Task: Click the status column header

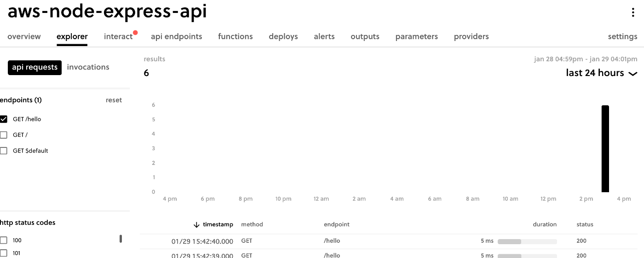Action: (x=585, y=225)
